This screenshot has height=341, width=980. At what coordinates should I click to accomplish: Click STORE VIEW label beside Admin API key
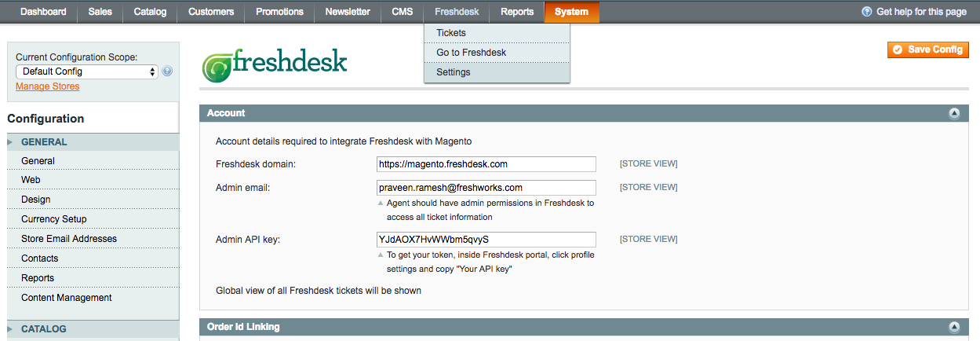click(649, 240)
